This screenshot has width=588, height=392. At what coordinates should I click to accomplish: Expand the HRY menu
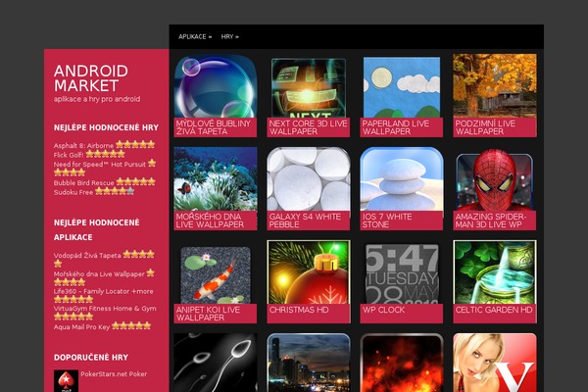[x=230, y=37]
